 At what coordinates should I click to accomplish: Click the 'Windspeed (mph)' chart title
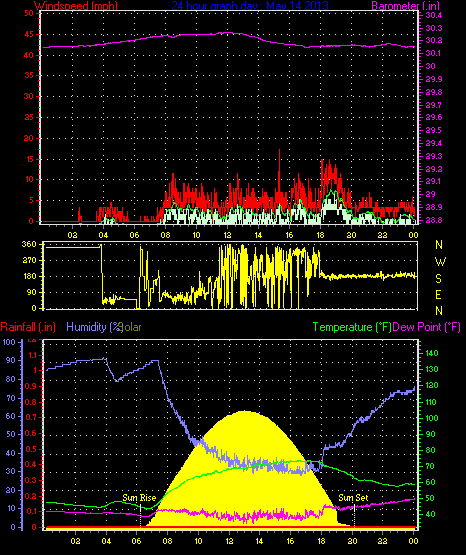tap(75, 5)
